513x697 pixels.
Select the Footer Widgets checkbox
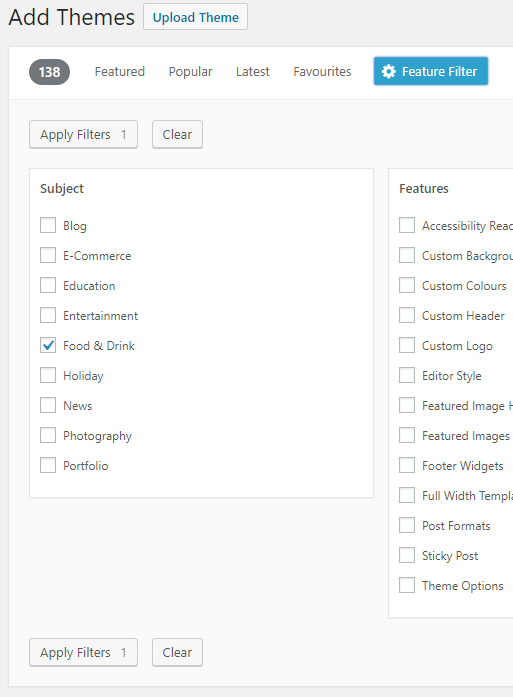tap(407, 465)
